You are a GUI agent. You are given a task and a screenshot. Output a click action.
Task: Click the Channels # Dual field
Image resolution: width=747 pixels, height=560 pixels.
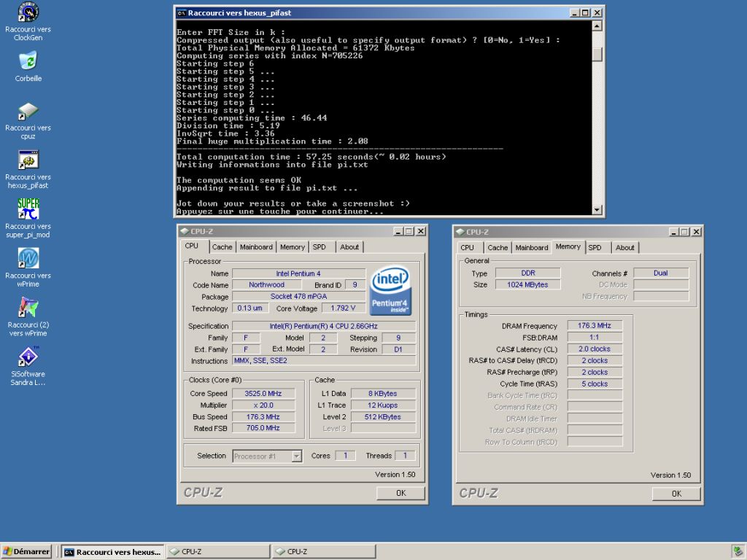point(661,273)
